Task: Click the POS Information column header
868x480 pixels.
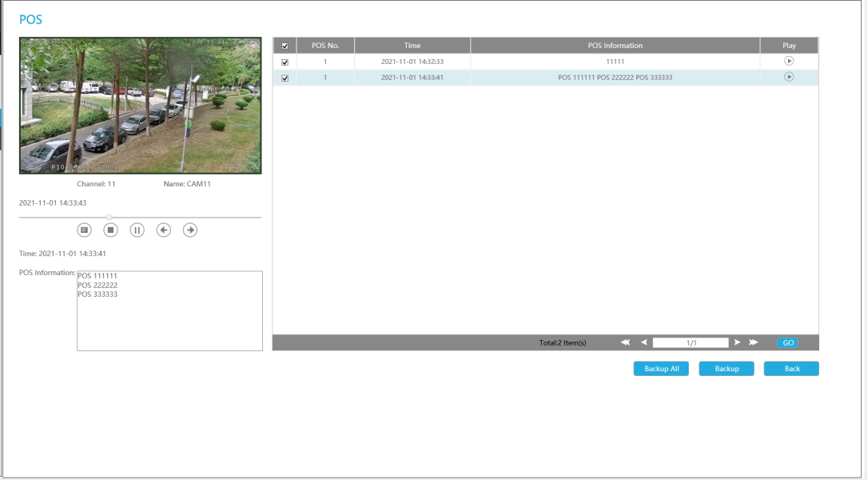Action: click(615, 46)
